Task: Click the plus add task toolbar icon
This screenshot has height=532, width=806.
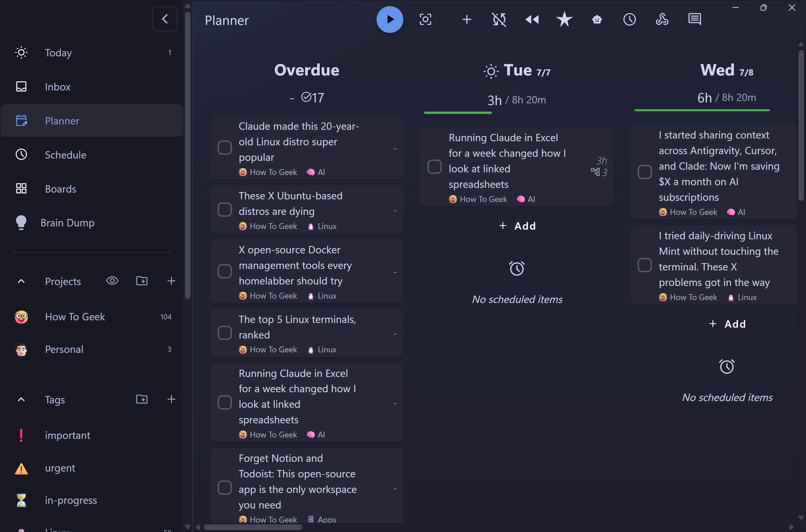Action: click(467, 20)
